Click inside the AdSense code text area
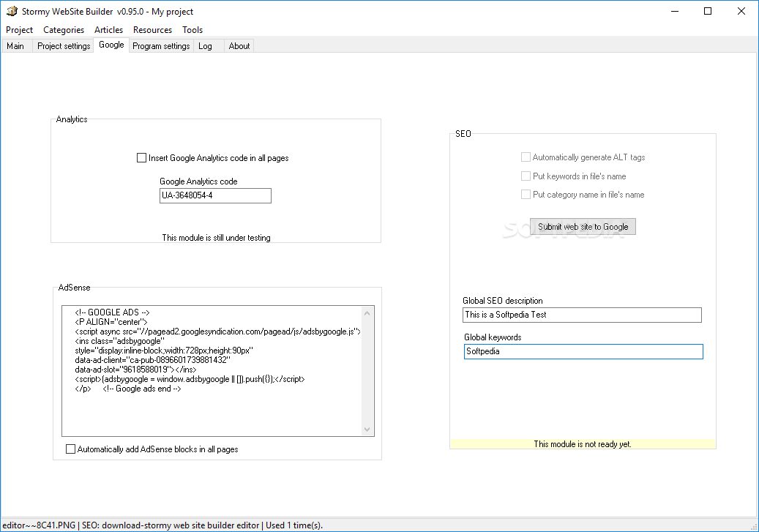Viewport: 759px width, 532px height. [x=212, y=371]
